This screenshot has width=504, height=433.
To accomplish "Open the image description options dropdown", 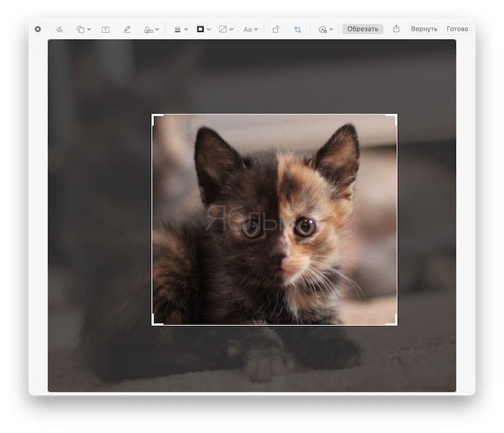I will point(326,29).
